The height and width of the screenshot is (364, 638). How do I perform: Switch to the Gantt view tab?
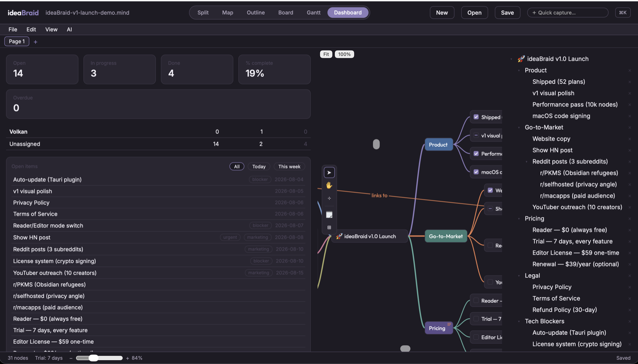(313, 13)
